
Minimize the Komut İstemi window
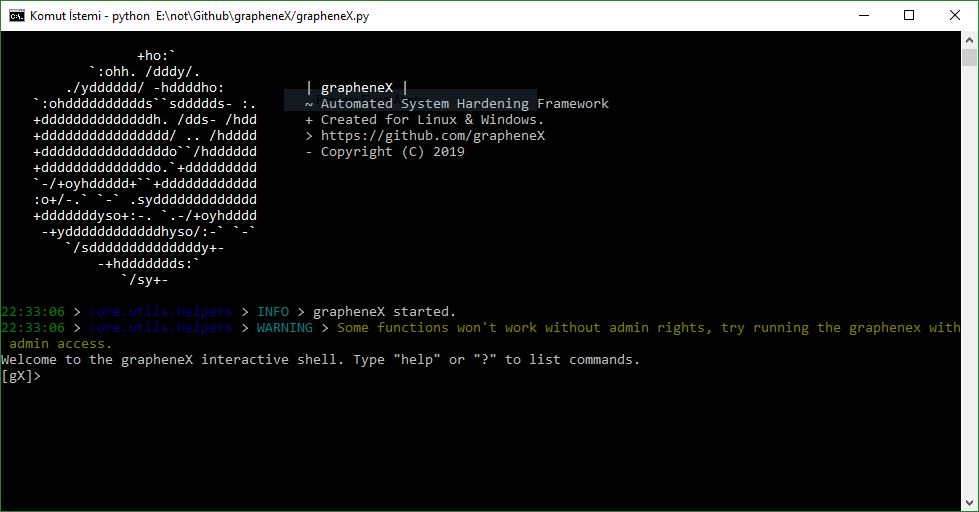864,16
